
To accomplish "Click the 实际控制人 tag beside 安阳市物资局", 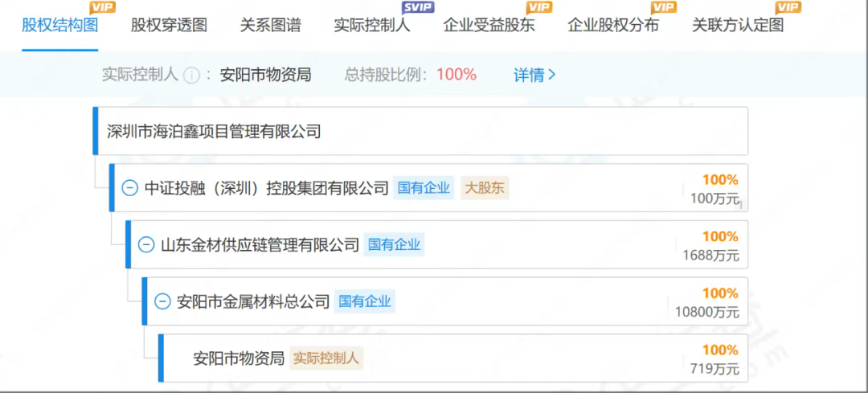I will click(326, 358).
